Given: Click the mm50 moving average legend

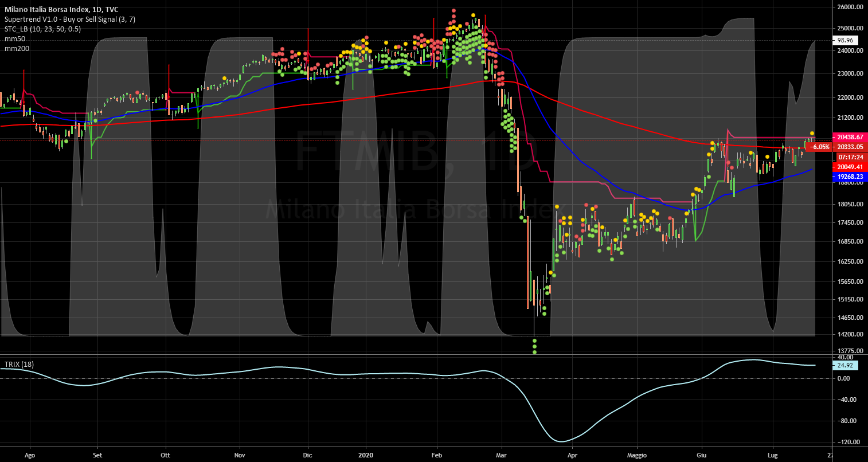Looking at the screenshot, I should pyautogui.click(x=15, y=38).
